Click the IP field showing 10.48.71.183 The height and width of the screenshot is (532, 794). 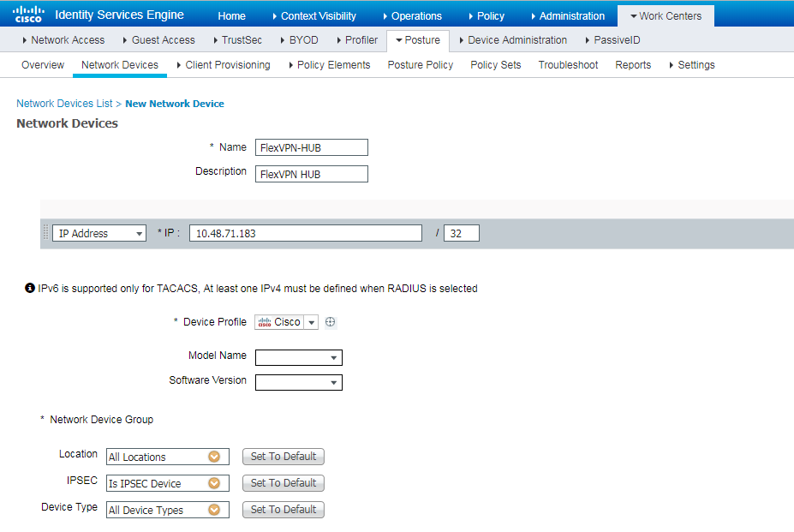[305, 233]
